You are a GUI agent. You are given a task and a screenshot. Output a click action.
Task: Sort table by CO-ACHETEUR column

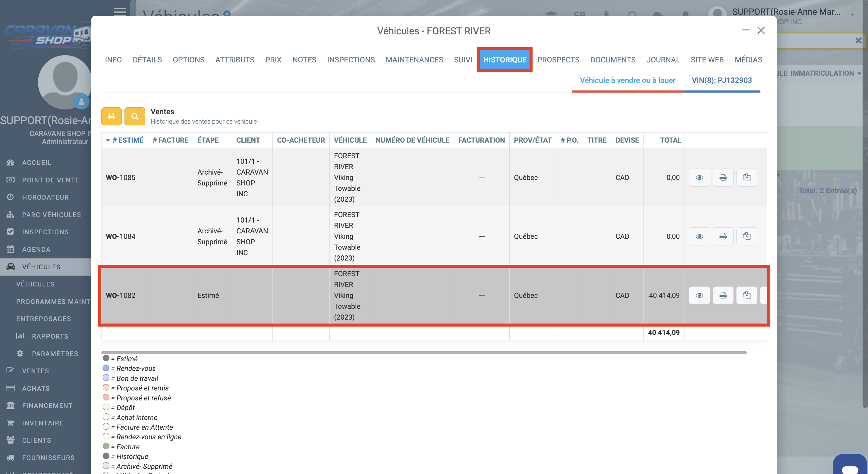pyautogui.click(x=301, y=140)
